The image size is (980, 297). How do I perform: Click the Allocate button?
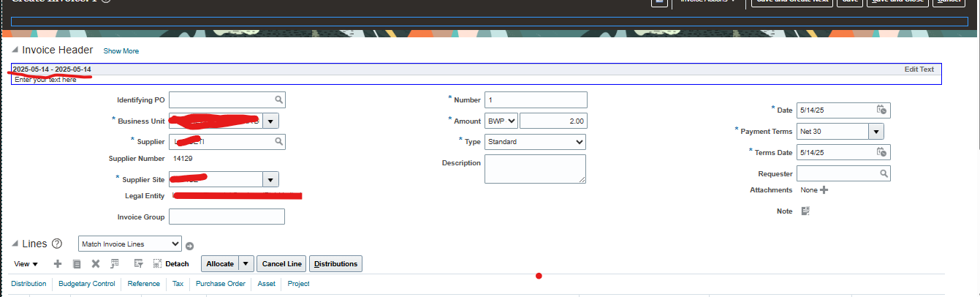click(x=220, y=263)
